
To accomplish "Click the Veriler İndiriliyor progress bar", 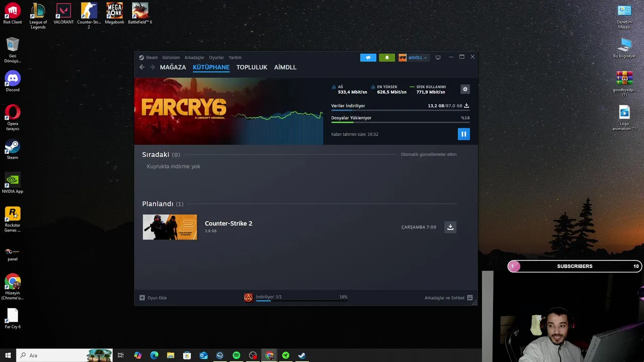I will pos(400,110).
